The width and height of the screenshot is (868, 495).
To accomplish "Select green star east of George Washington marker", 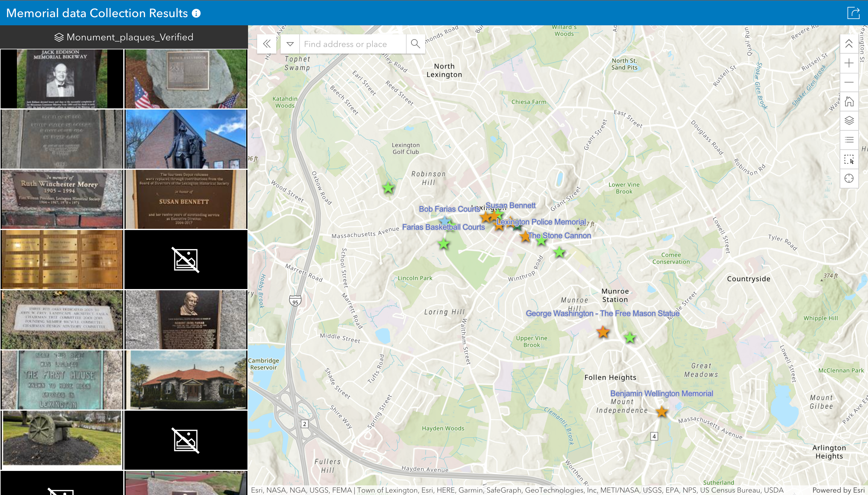I will 630,338.
